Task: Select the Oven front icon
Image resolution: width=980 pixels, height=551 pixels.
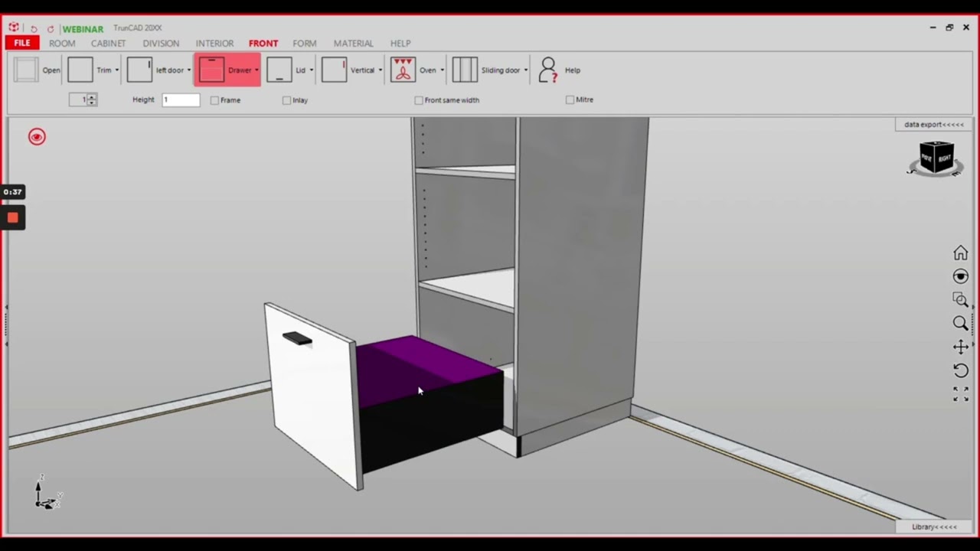Action: (x=403, y=70)
